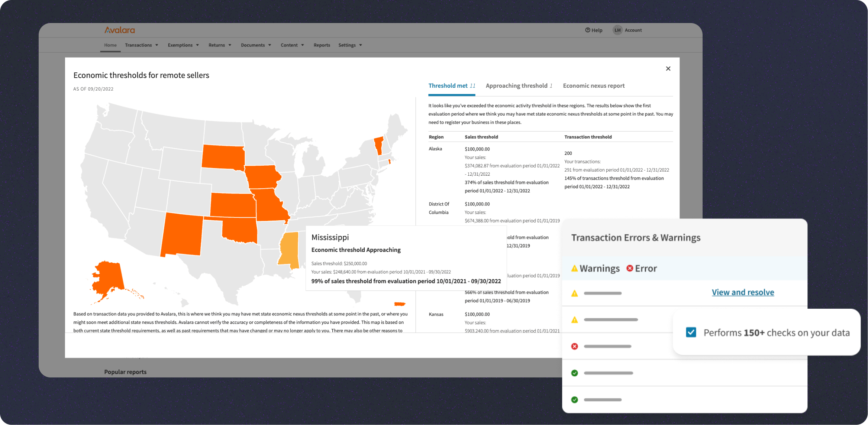Click the Avalara logo
Image resolution: width=868 pixels, height=425 pixels.
click(x=119, y=30)
